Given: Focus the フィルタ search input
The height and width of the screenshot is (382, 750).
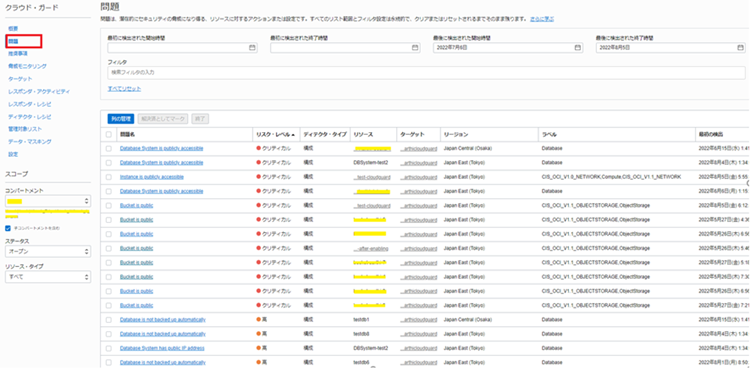Looking at the screenshot, I should pos(426,73).
